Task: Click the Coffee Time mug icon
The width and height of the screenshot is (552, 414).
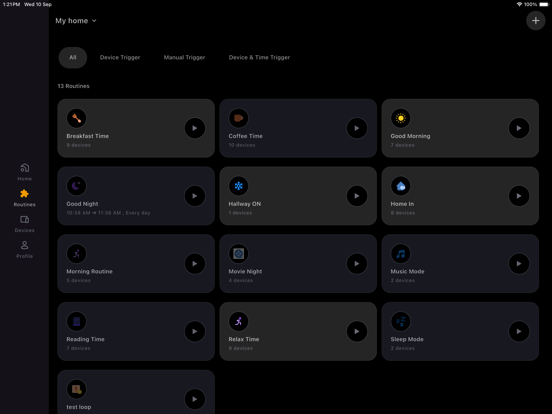Action: (x=238, y=118)
